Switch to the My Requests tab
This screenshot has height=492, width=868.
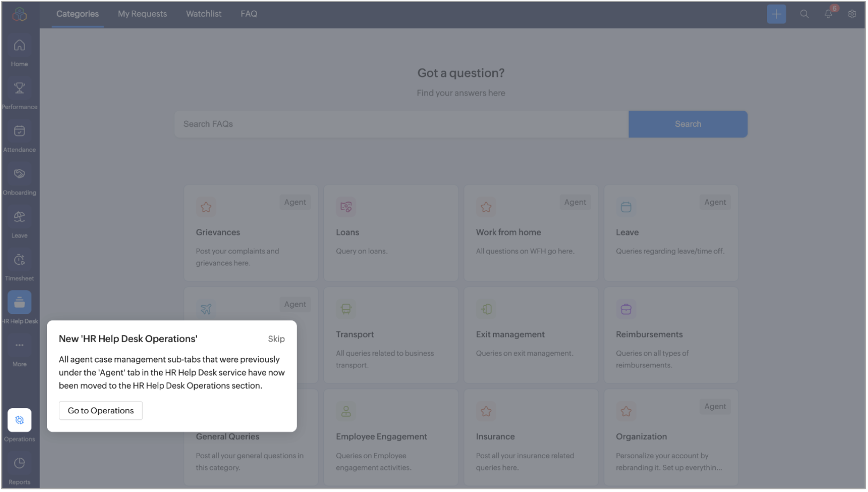click(x=142, y=14)
